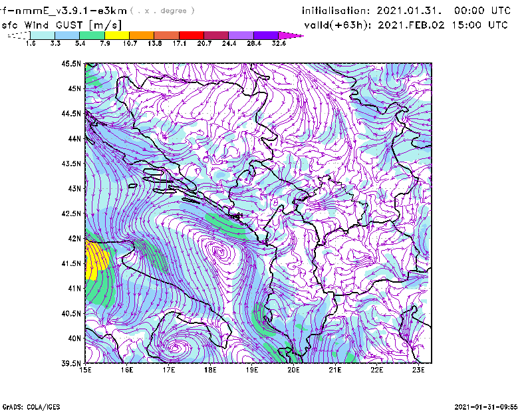The image size is (532, 411).
Task: Click the light cyan 1.6–3.3 legend swatch
Action: pyautogui.click(x=43, y=35)
